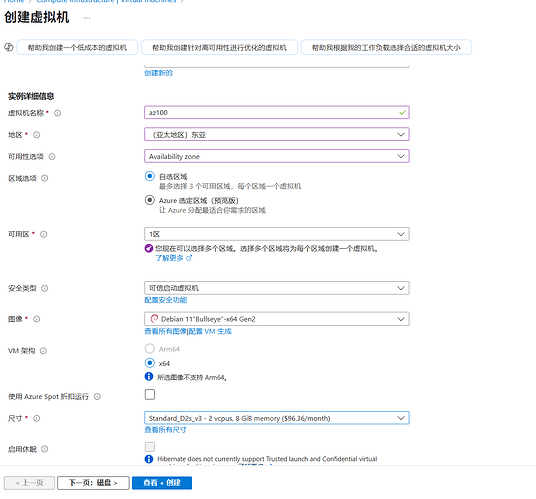Select Azure 选定区域 (预览版) radio button

tap(150, 200)
